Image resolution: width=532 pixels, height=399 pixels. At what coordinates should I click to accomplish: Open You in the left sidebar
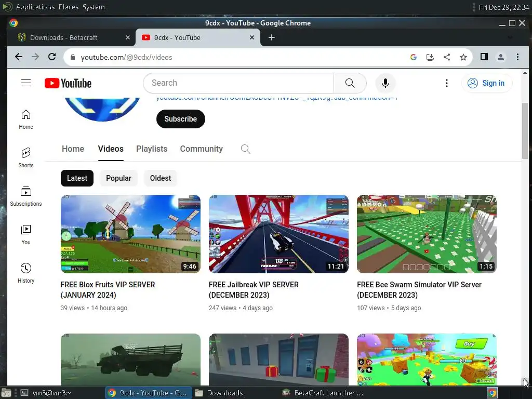tap(26, 235)
